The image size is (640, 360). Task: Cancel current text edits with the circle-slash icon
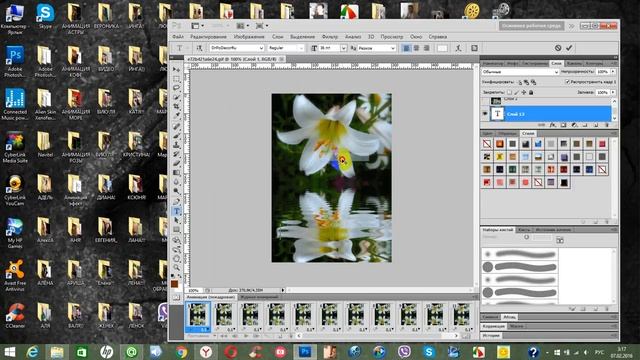558,48
